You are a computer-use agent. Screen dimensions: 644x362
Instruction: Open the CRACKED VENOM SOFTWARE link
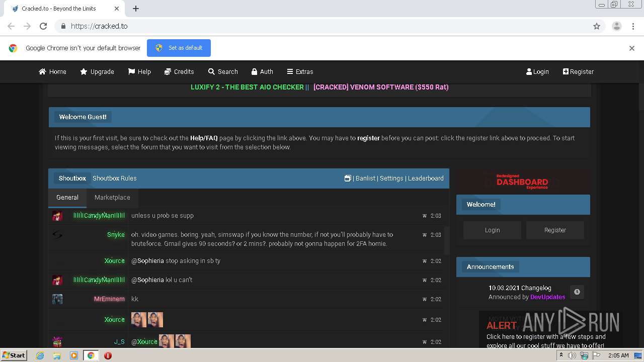coord(381,87)
